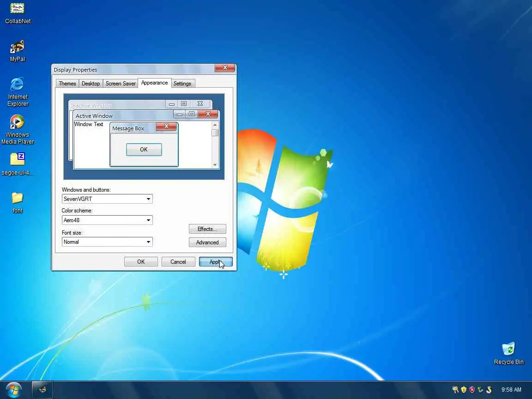Viewport: 532px width, 399px height.
Task: Click the Effects... button
Action: click(x=207, y=229)
